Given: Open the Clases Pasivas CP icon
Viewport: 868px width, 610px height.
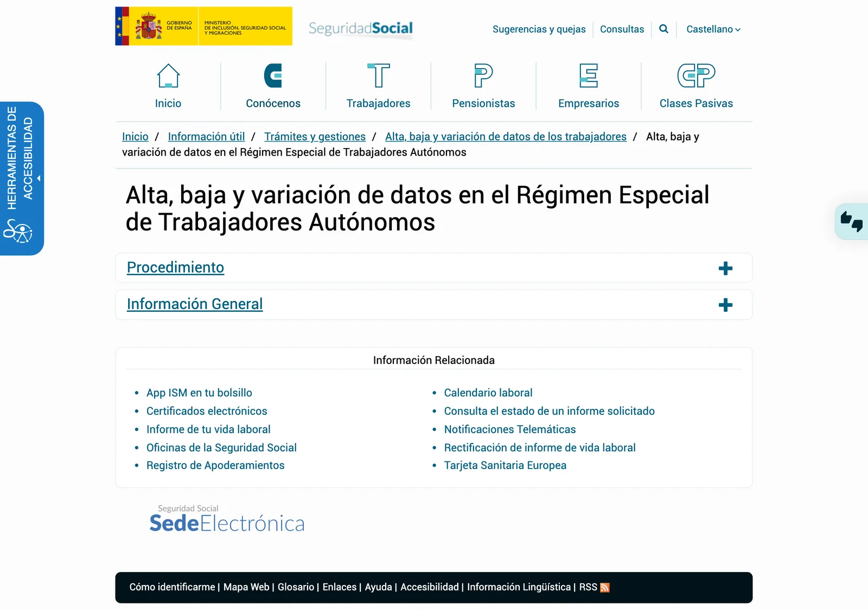Looking at the screenshot, I should tap(696, 75).
